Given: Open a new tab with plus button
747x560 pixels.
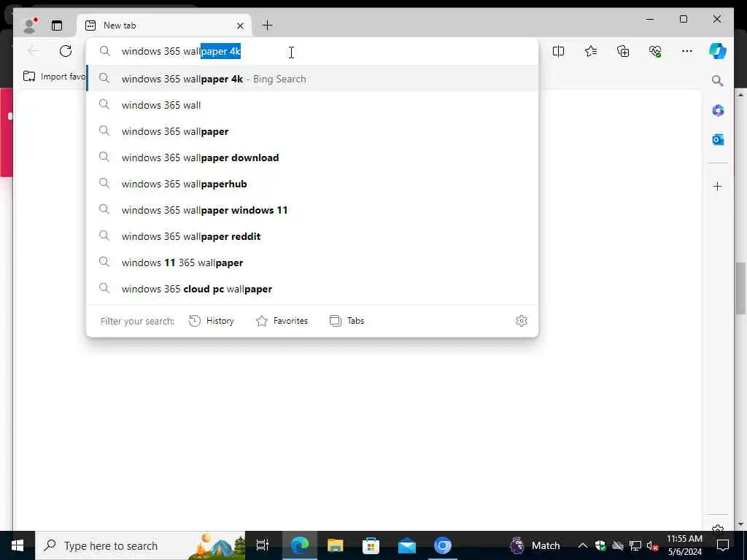Looking at the screenshot, I should 267,26.
